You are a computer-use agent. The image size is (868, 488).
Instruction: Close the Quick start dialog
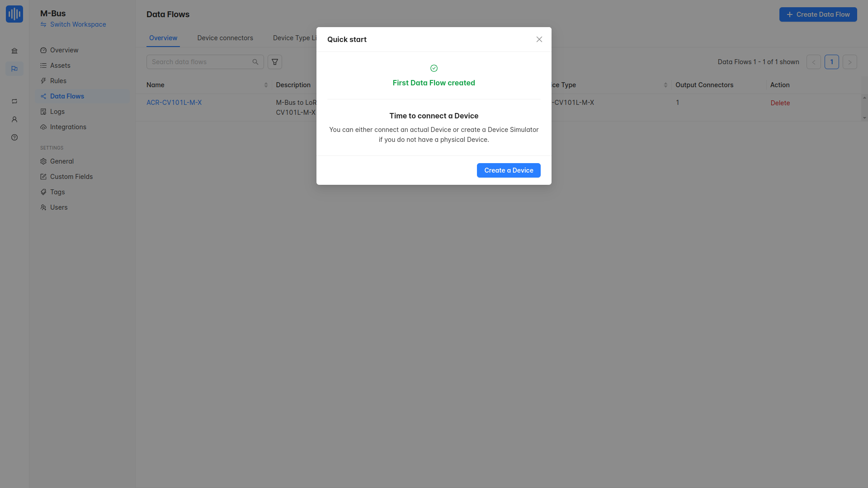pos(539,39)
